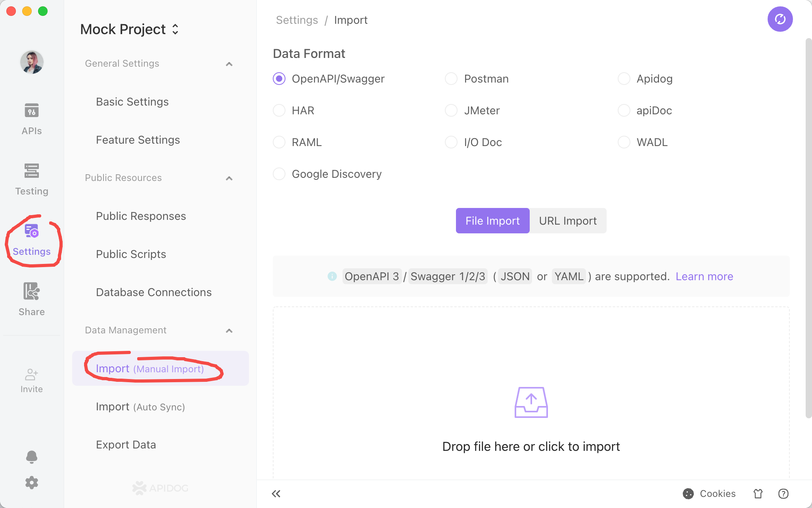Open Feature Settings menu item
The image size is (812, 508).
(137, 139)
